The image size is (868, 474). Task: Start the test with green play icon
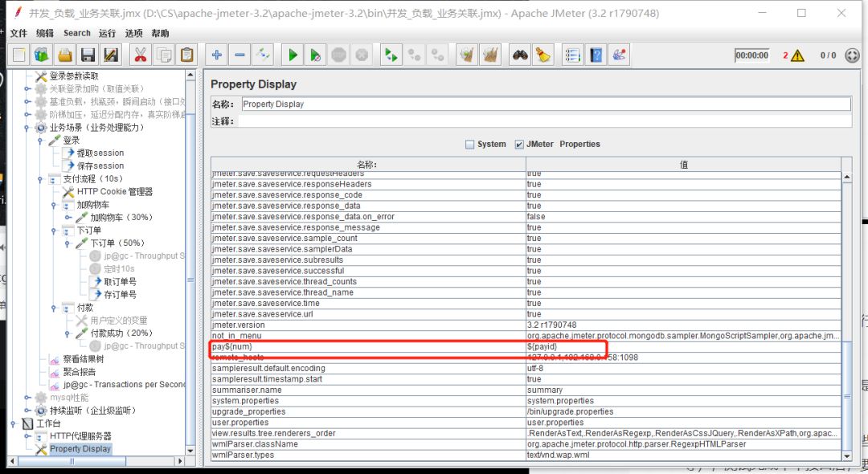[x=293, y=55]
